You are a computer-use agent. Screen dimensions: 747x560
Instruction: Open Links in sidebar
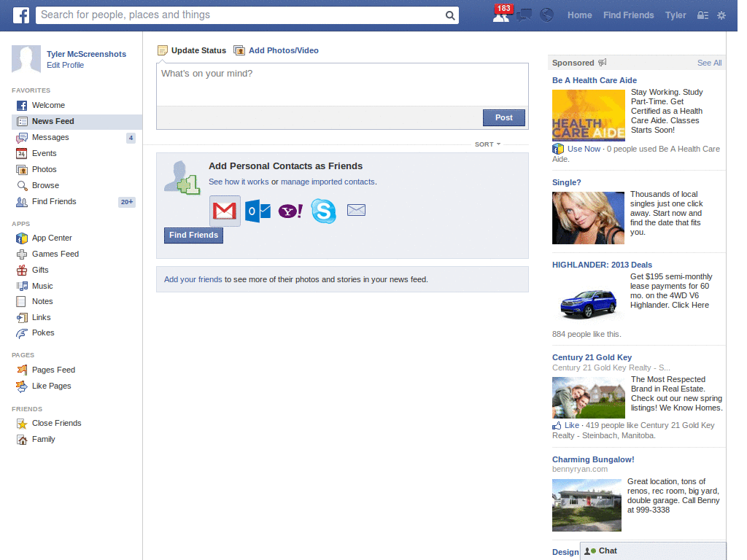pyautogui.click(x=41, y=318)
